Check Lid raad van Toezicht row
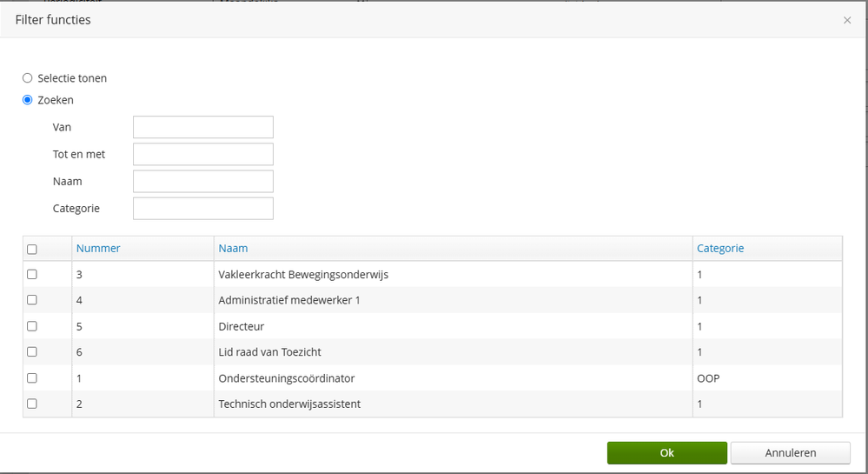 (32, 352)
